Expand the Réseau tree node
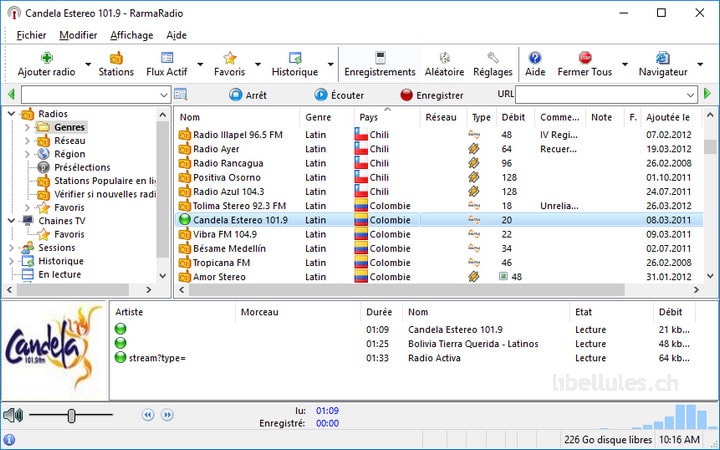Image resolution: width=720 pixels, height=450 pixels. 27,141
